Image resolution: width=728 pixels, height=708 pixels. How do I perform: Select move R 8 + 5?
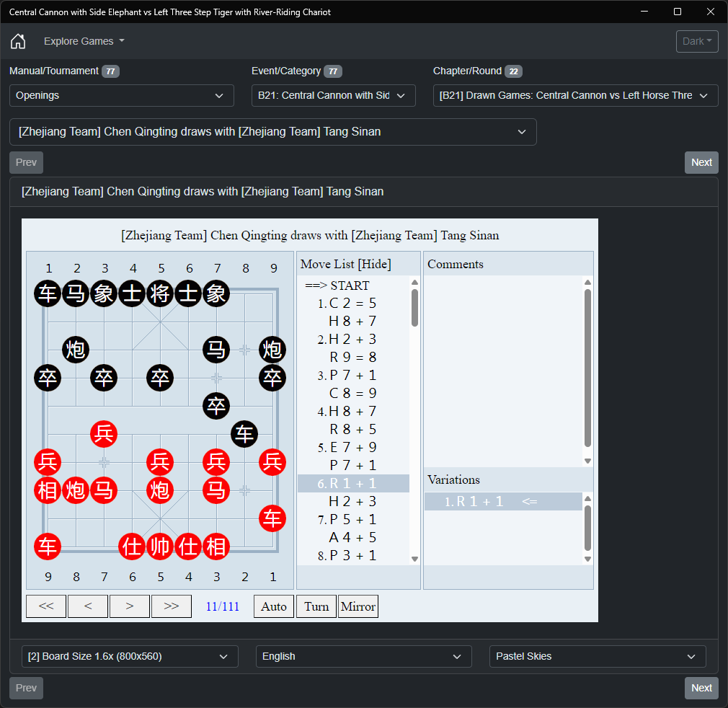coord(353,430)
